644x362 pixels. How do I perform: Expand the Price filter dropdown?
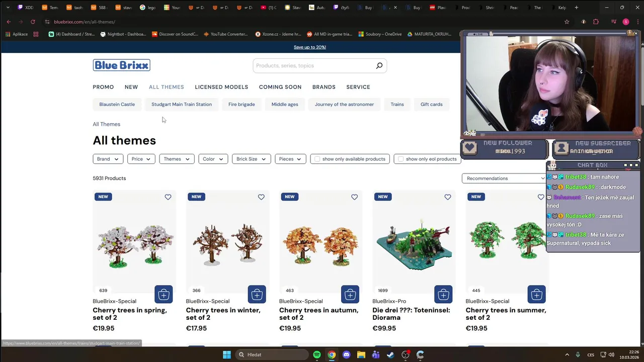pyautogui.click(x=141, y=159)
